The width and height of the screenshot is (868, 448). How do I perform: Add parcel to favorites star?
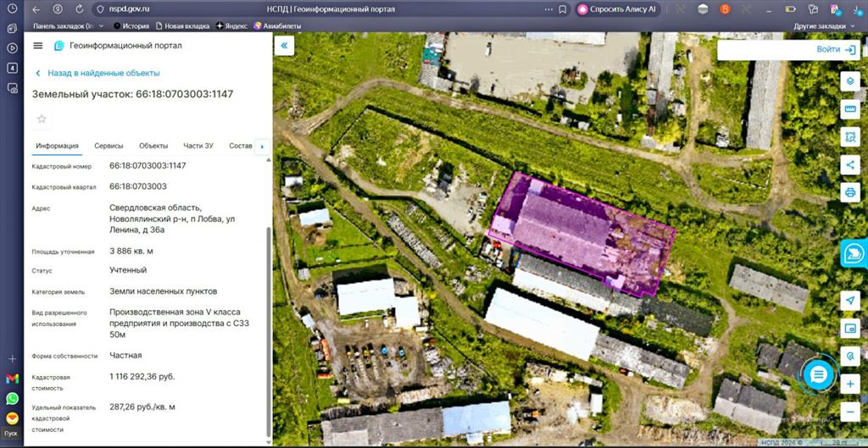point(42,119)
